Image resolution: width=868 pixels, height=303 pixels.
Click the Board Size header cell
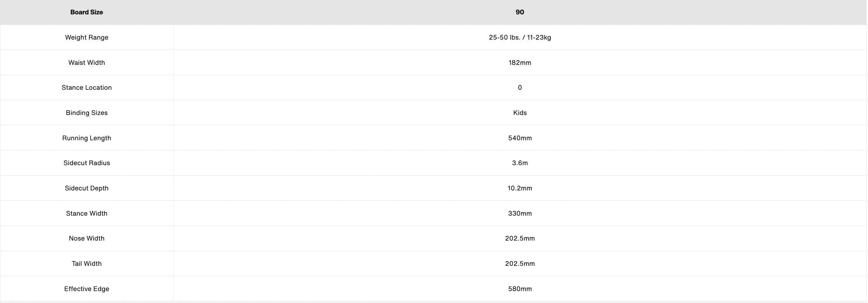click(x=87, y=12)
